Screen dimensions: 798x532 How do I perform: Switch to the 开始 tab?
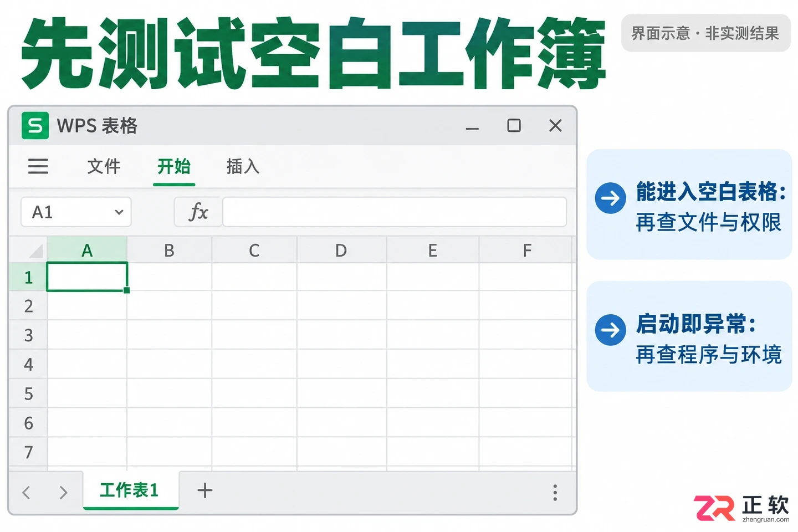[x=174, y=166]
